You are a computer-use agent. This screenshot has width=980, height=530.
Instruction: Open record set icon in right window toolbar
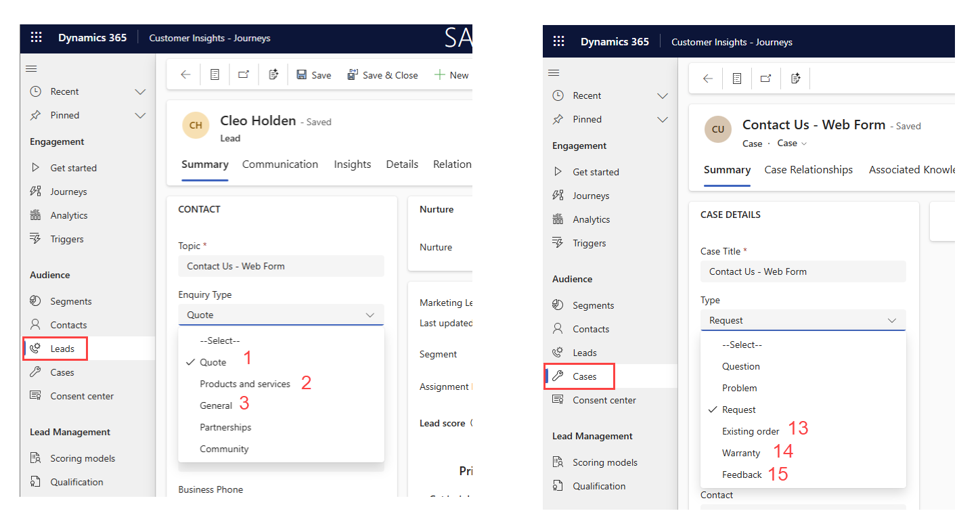[x=737, y=79]
